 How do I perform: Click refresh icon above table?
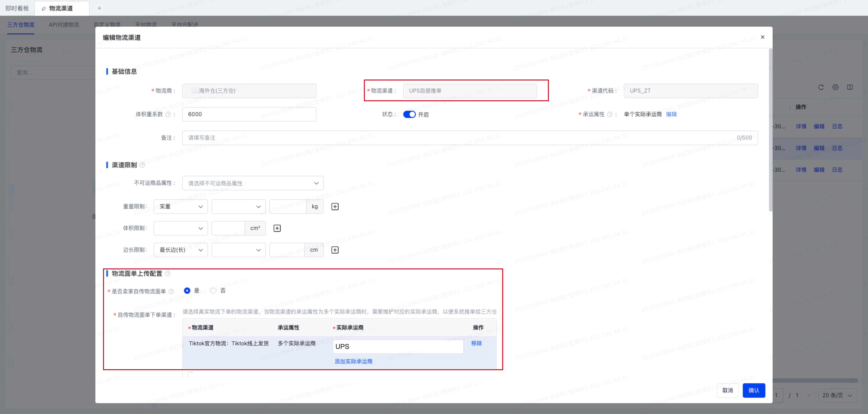coord(821,87)
